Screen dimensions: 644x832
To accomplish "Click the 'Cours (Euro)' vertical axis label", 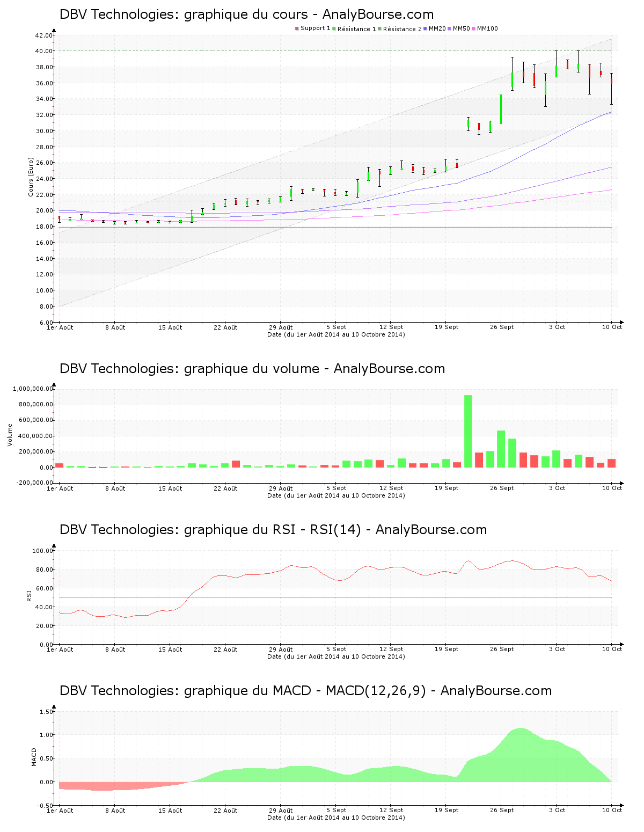I will [31, 177].
